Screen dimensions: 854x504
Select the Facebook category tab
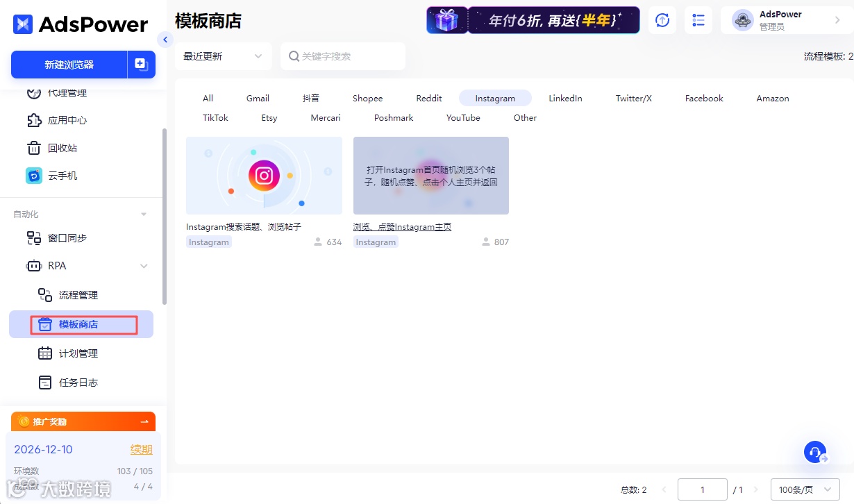tap(704, 98)
